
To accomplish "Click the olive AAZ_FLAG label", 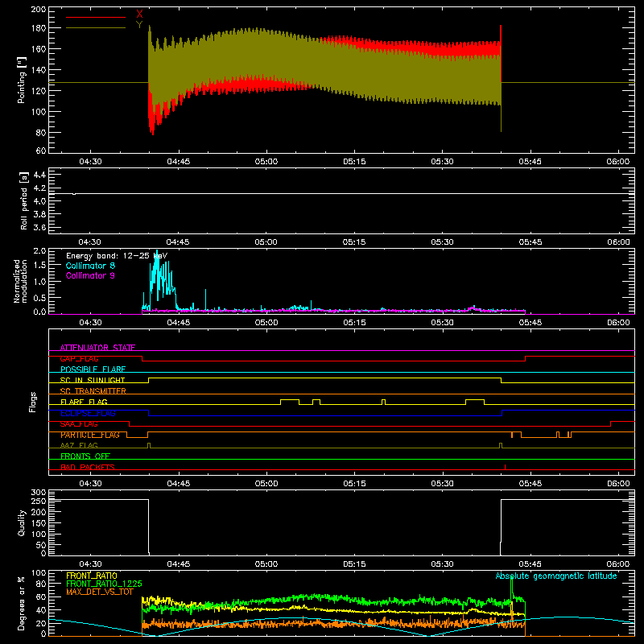I will tap(79, 445).
